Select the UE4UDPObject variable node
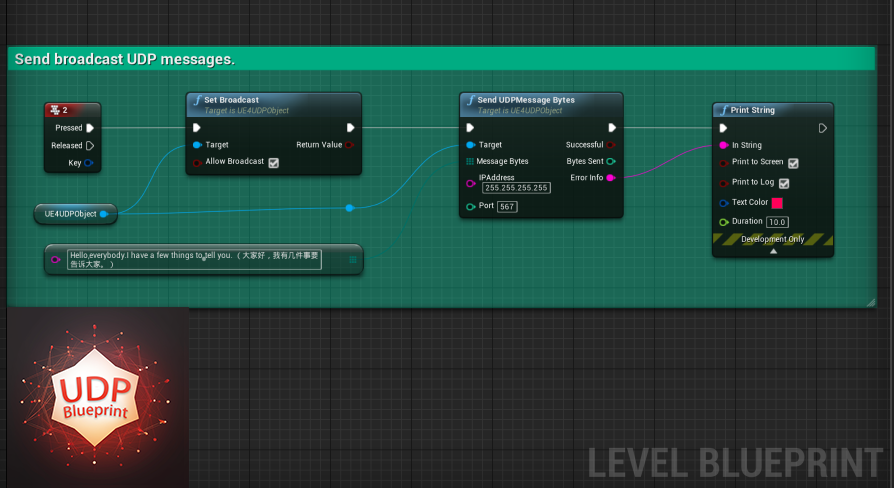 [75, 214]
